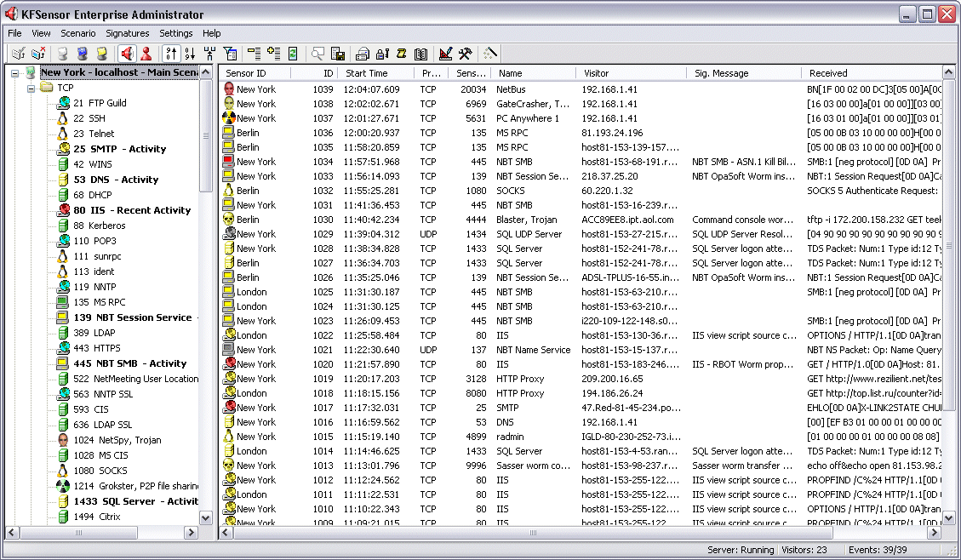Select the 21 FTP Guild tree item
Image resolution: width=961 pixels, height=560 pixels.
point(100,103)
